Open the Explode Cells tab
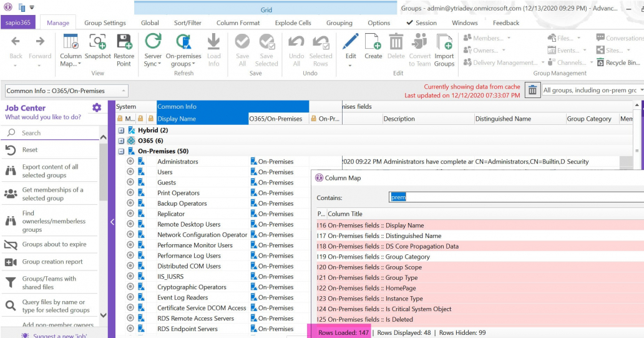The height and width of the screenshot is (338, 644). tap(293, 22)
